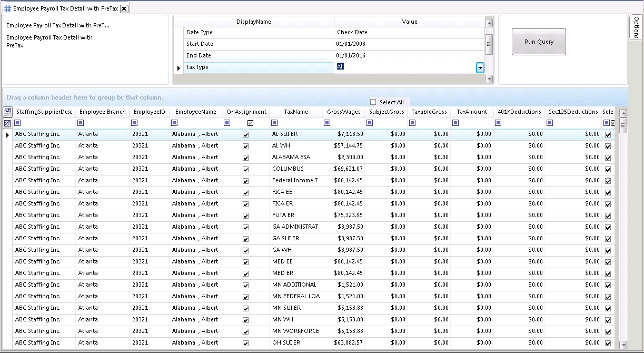Viewport: 644px width, 353px height.
Task: Sort by 401KDeductions column header
Action: (x=519, y=112)
